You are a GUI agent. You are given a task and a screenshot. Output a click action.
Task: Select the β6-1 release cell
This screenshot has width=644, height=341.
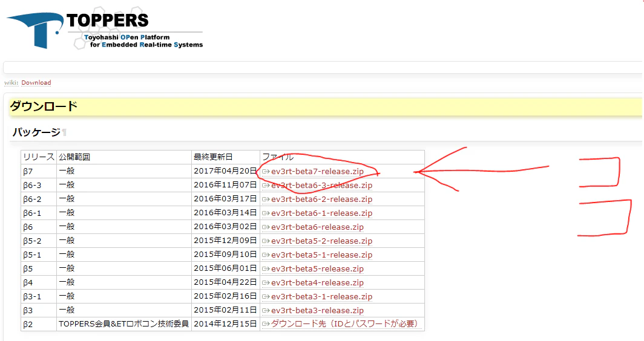point(39,213)
